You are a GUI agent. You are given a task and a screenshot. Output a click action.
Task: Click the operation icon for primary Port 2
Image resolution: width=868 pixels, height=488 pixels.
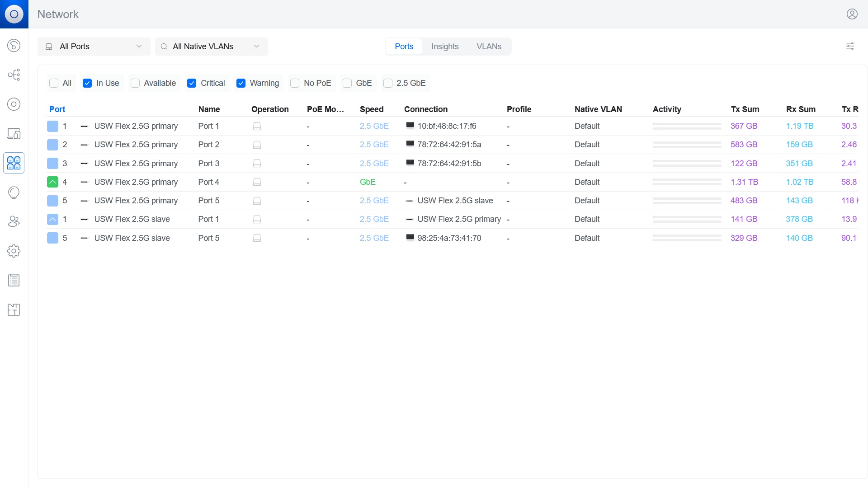click(x=257, y=145)
